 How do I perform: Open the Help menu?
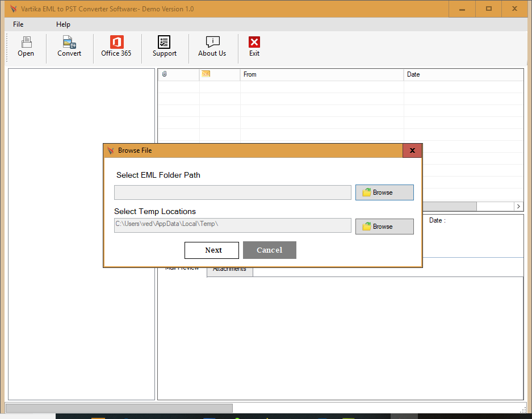coord(63,24)
